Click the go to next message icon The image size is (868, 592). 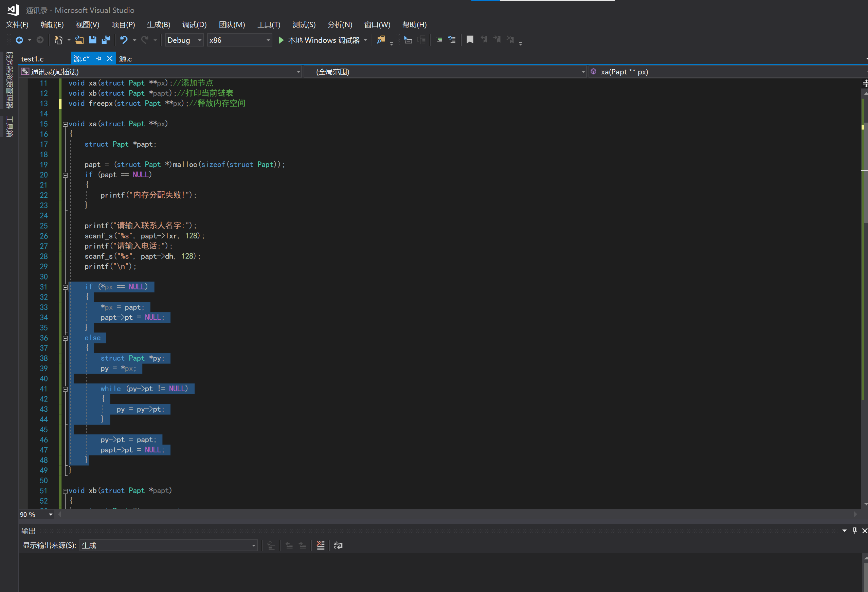303,545
